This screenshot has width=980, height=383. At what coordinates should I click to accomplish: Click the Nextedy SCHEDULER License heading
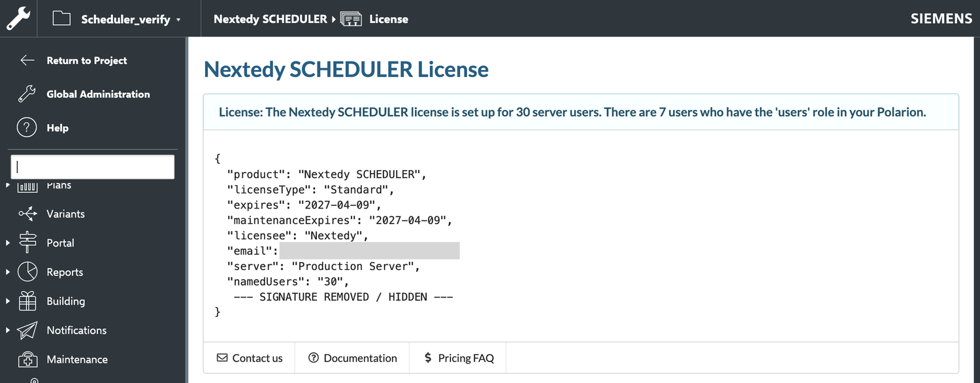(x=346, y=69)
